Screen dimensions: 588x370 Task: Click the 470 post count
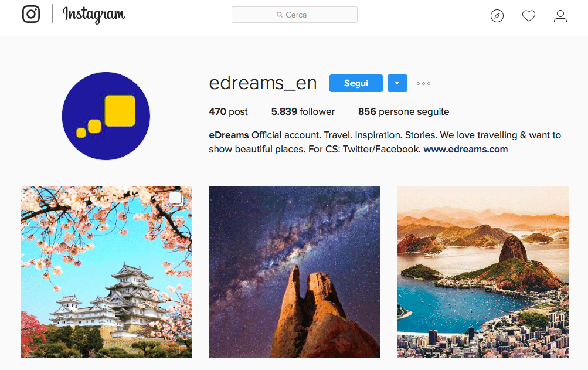coord(228,112)
